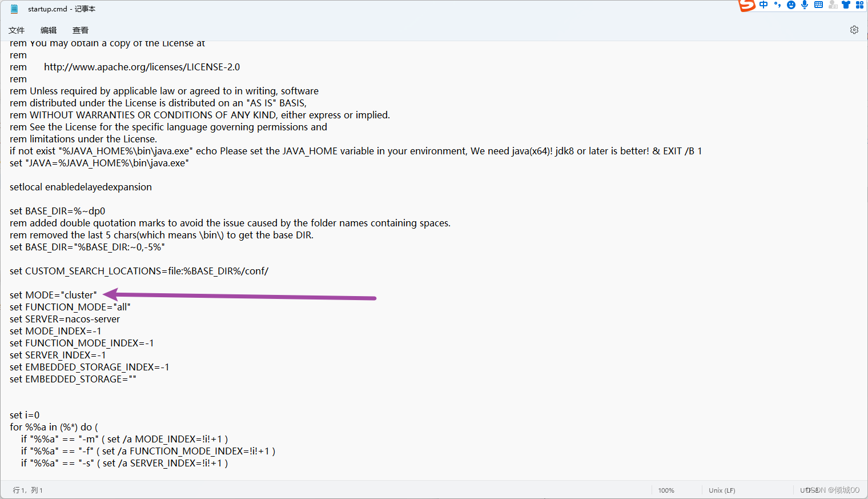Click 'rem added double quotation marks' comment line
This screenshot has width=868, height=499.
click(x=230, y=223)
